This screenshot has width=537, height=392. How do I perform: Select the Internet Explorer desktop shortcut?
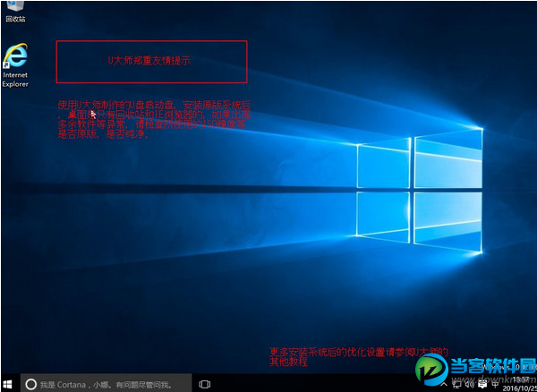point(15,65)
